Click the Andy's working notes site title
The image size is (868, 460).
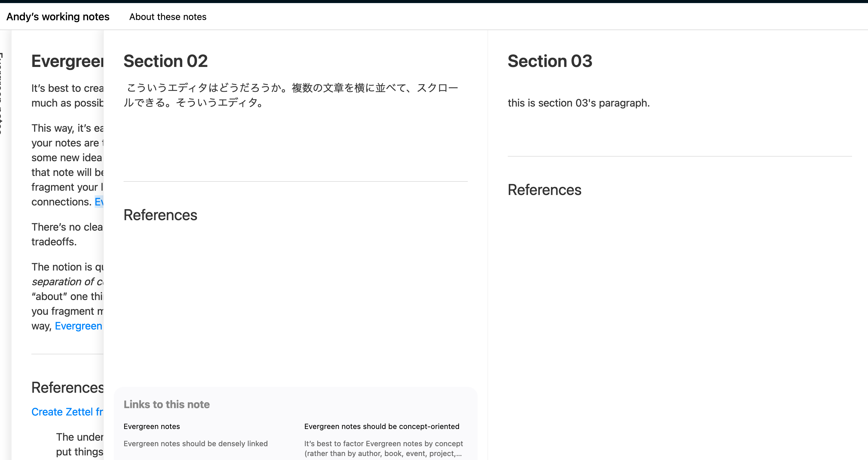tap(57, 17)
